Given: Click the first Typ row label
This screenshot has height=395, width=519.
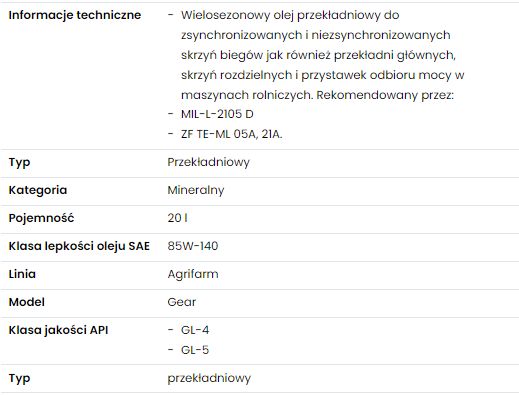Looking at the screenshot, I should pyautogui.click(x=19, y=162).
